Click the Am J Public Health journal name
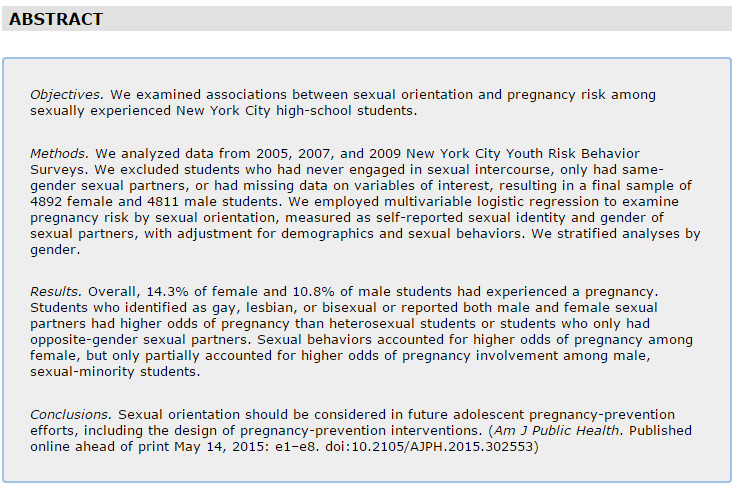The width and height of the screenshot is (733, 493). [x=557, y=430]
